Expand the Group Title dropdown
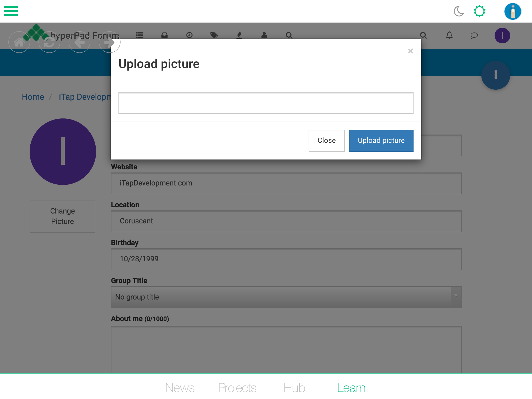532x399 pixels. pyautogui.click(x=286, y=297)
